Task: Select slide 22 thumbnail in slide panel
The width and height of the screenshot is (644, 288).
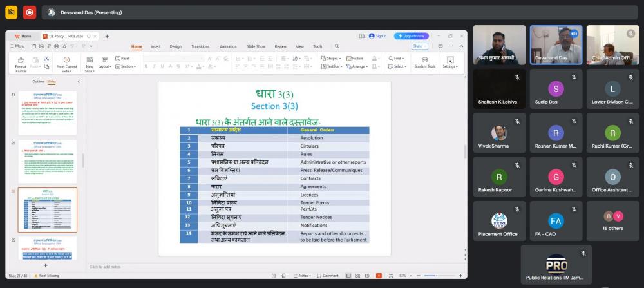Action: 47,247
